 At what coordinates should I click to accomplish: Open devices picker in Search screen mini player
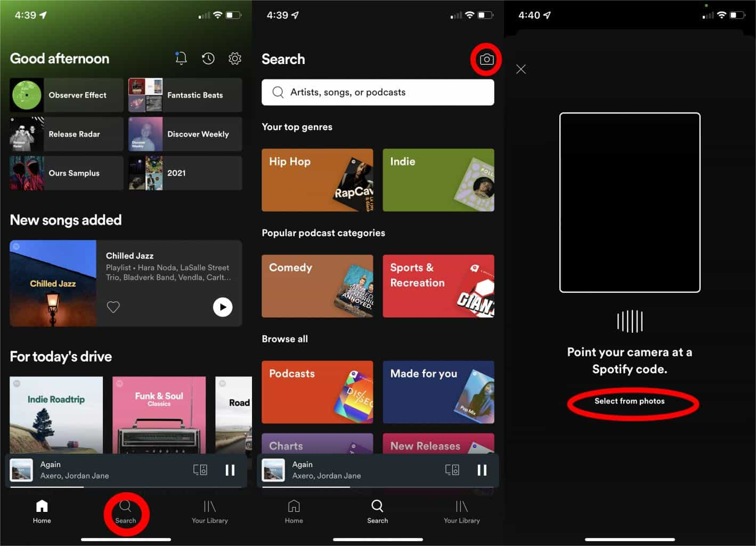tap(452, 470)
